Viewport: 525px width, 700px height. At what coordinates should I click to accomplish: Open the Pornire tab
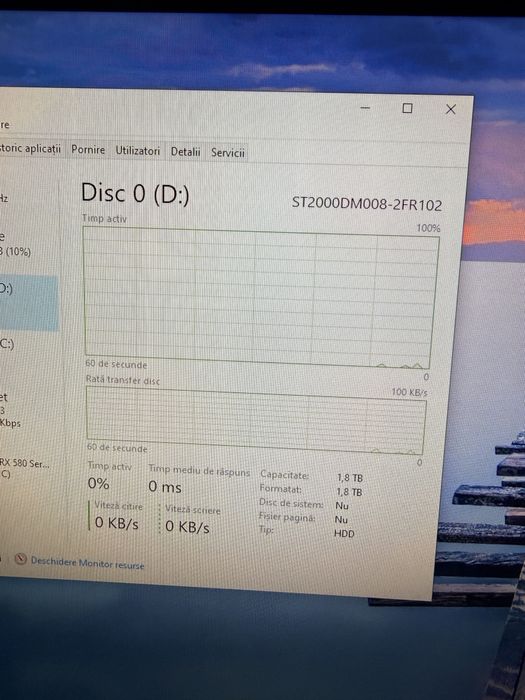pyautogui.click(x=88, y=150)
